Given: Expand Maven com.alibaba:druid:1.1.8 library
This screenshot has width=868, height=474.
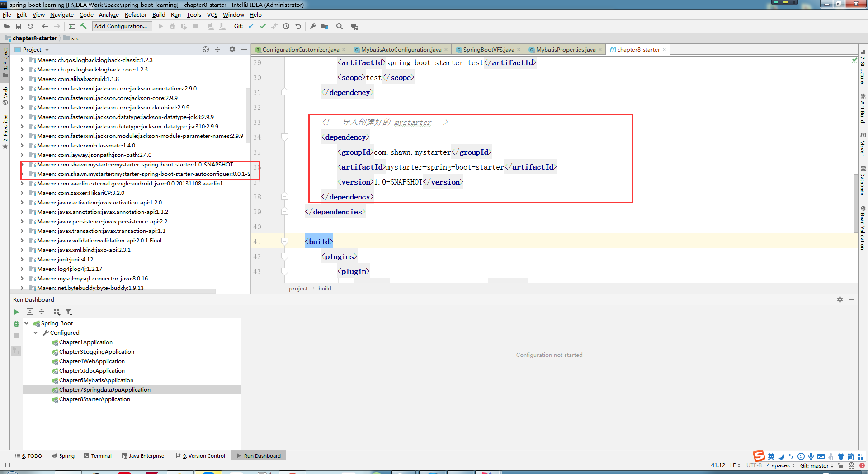Looking at the screenshot, I should tap(22, 79).
